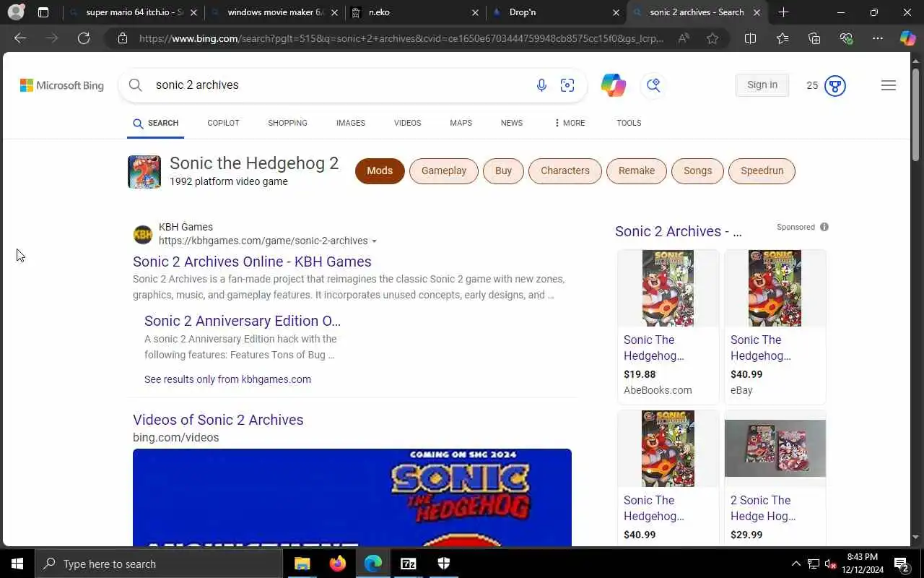Image resolution: width=924 pixels, height=578 pixels.
Task: Select the Speedrun filter chip
Action: point(762,171)
